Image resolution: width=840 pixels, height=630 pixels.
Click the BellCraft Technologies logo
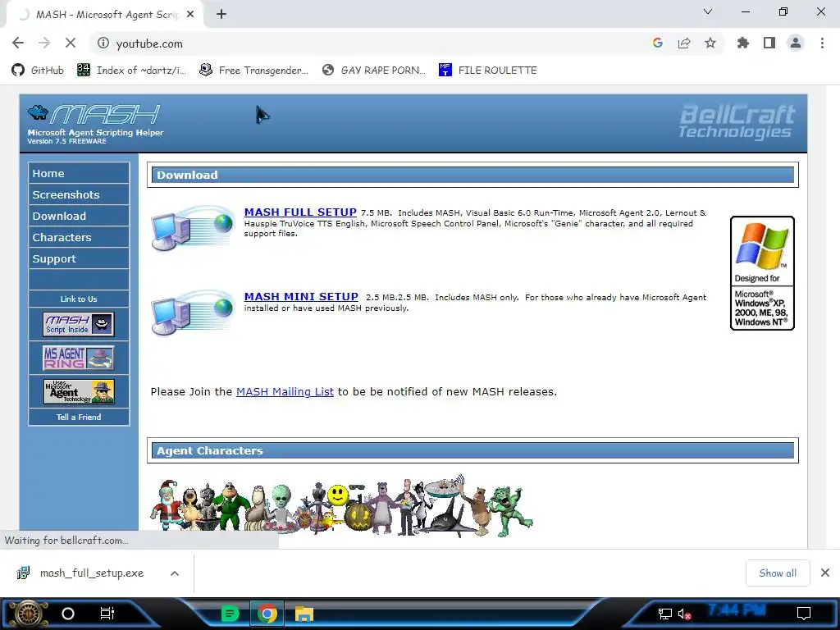pyautogui.click(x=737, y=121)
